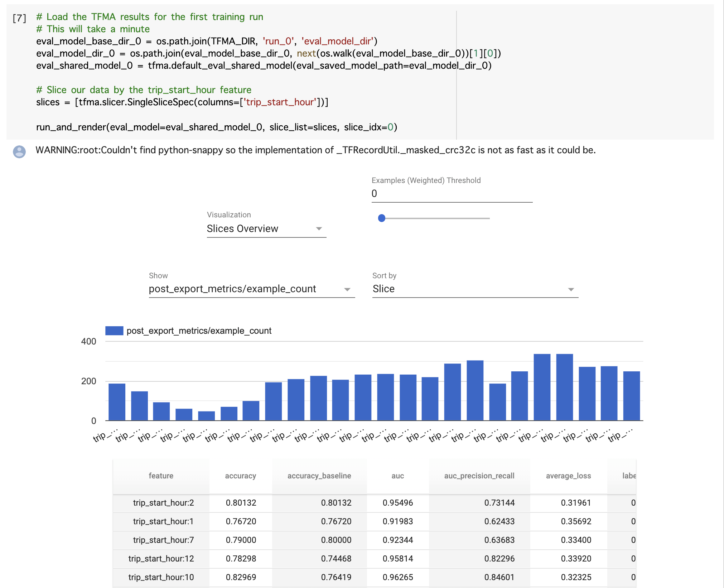Click the blue example_count legend swatch

coord(114,331)
